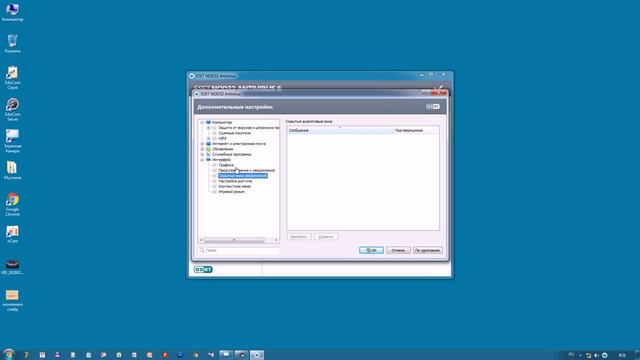Screen dimensions: 640x360
Task: Click the active ESET taskbar button
Action: (257, 355)
